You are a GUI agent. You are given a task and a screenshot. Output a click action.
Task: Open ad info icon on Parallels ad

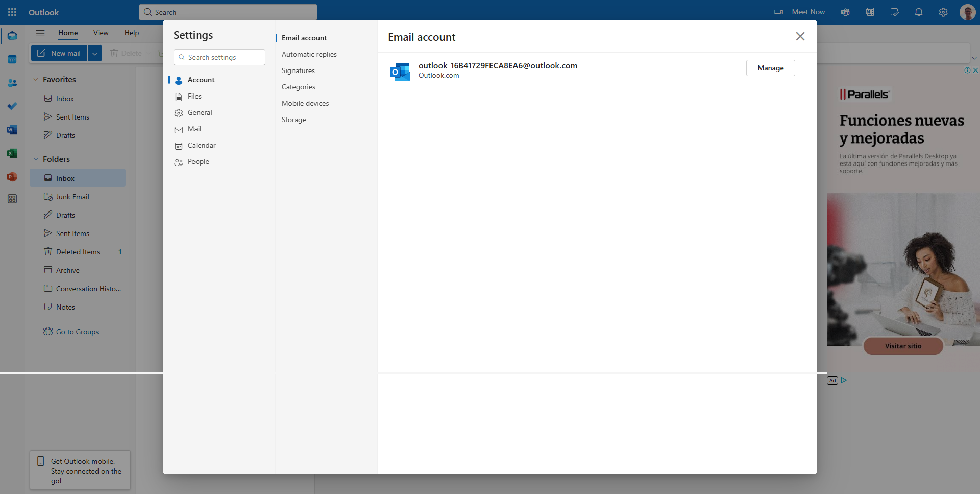(x=967, y=70)
